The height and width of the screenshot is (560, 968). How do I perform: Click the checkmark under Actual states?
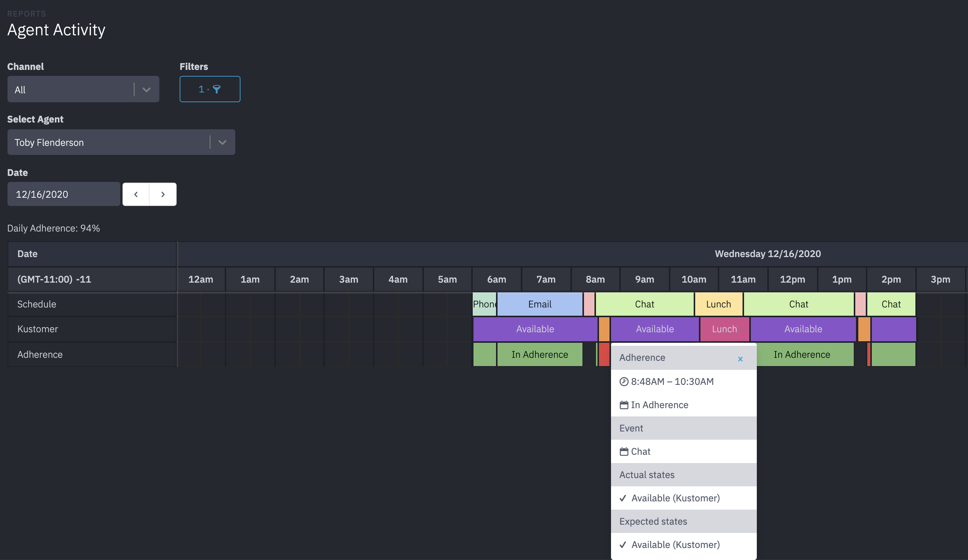tap(623, 498)
